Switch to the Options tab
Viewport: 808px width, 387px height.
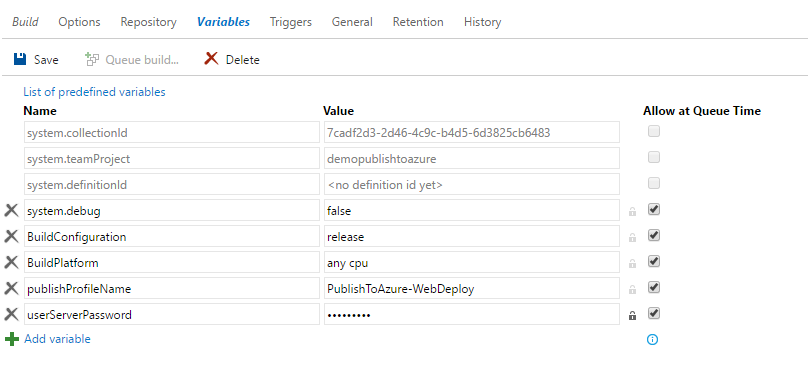pyautogui.click(x=79, y=22)
